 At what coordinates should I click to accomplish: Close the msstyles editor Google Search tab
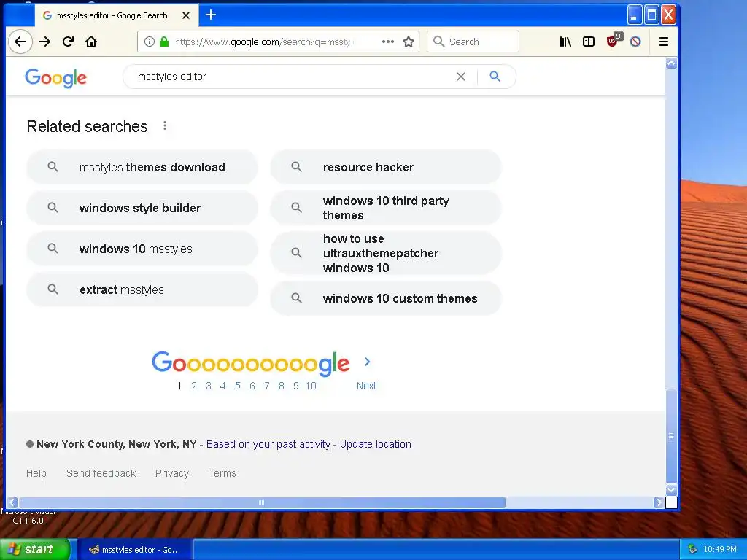186,15
